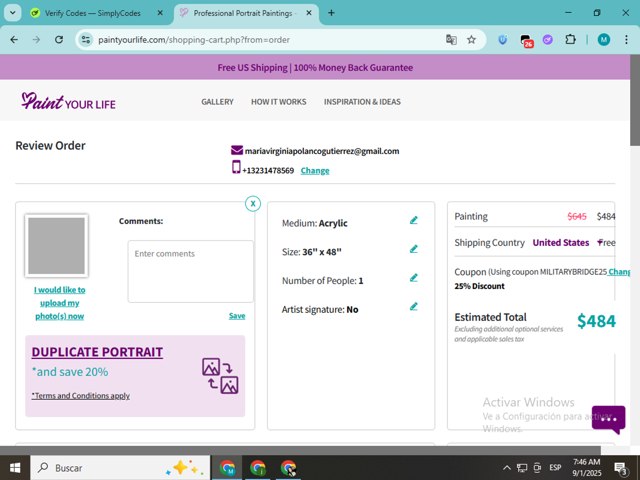
Task: Click the taskbar Buscar search box
Action: [120, 468]
